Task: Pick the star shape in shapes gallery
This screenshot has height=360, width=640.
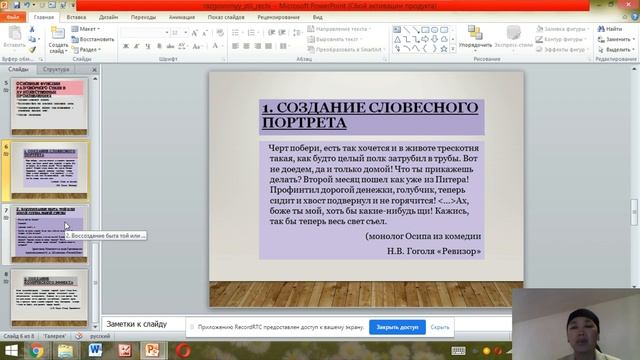Action: 444,49
